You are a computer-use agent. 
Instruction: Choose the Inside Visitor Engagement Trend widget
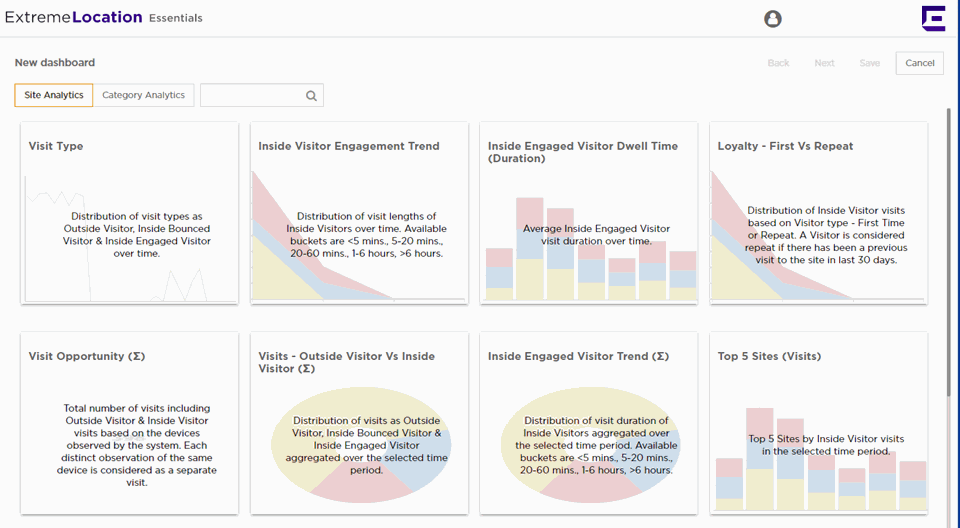(x=359, y=213)
